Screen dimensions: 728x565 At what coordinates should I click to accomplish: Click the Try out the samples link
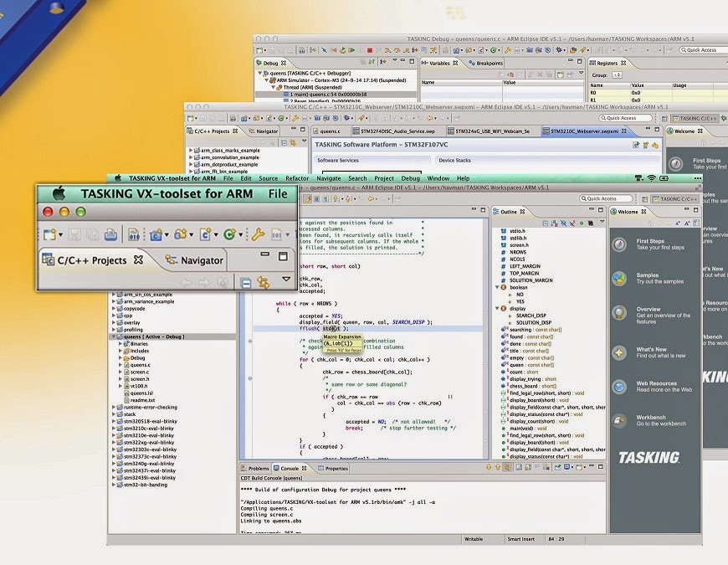pyautogui.click(x=660, y=282)
